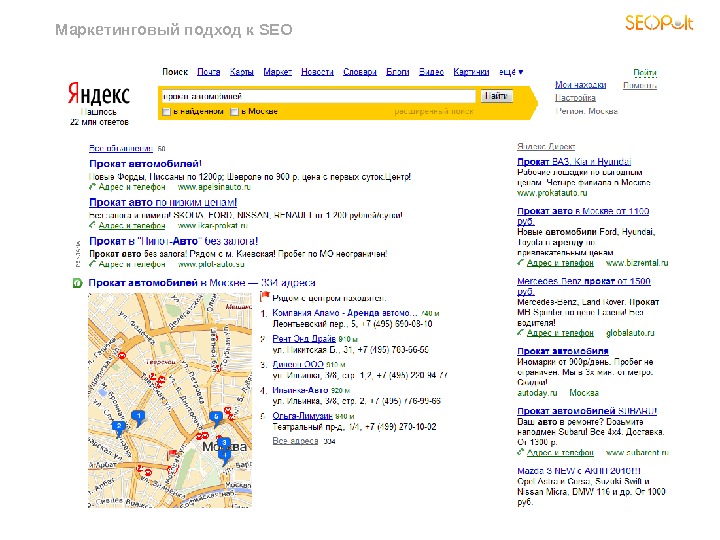Open Мои находки link
The image size is (720, 540).
(580, 85)
